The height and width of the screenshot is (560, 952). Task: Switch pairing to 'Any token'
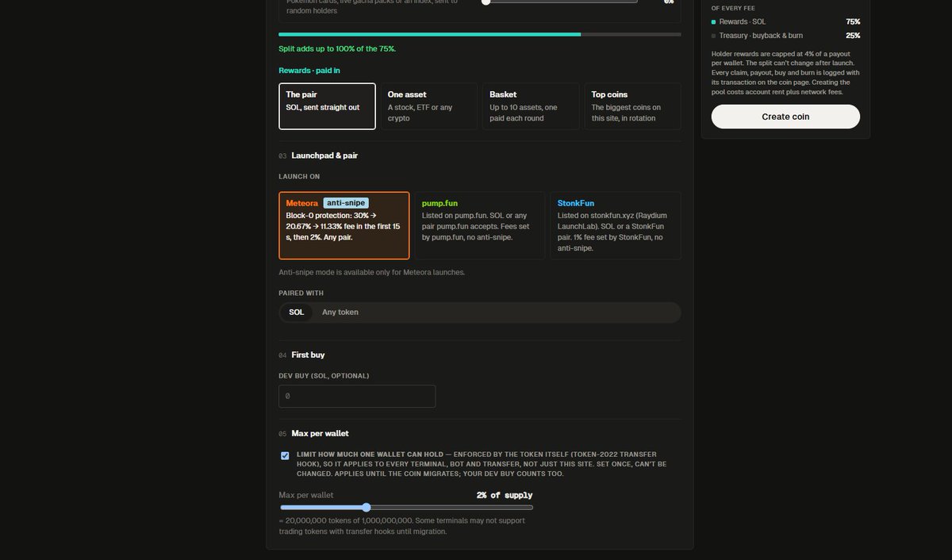[x=340, y=313]
